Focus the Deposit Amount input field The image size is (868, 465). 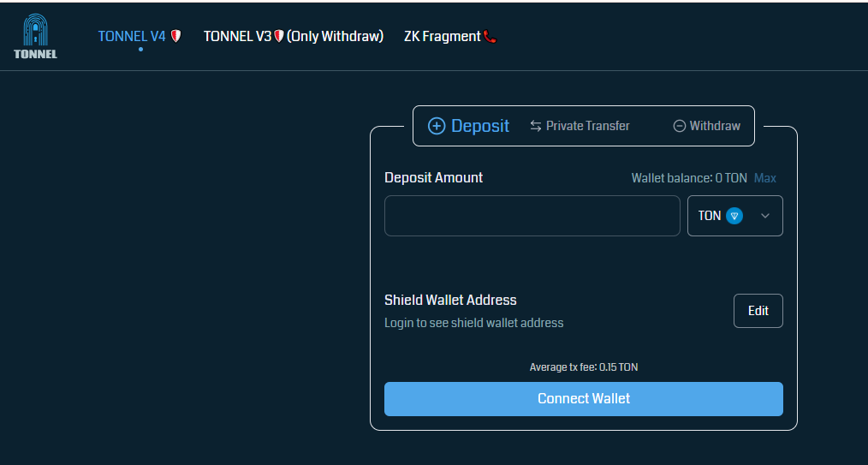[x=532, y=216]
